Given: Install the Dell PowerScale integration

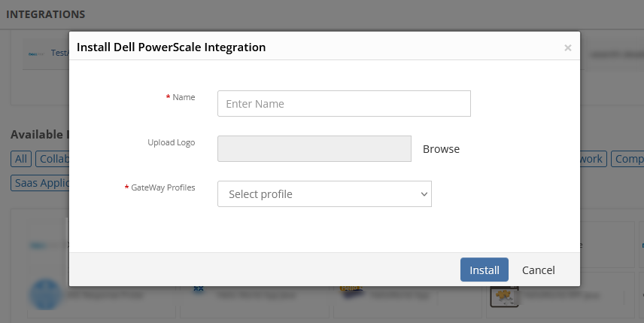Looking at the screenshot, I should [485, 270].
